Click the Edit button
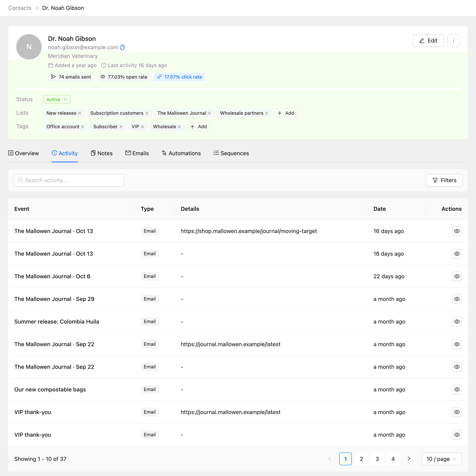Image resolution: width=476 pixels, height=476 pixels. tap(428, 40)
